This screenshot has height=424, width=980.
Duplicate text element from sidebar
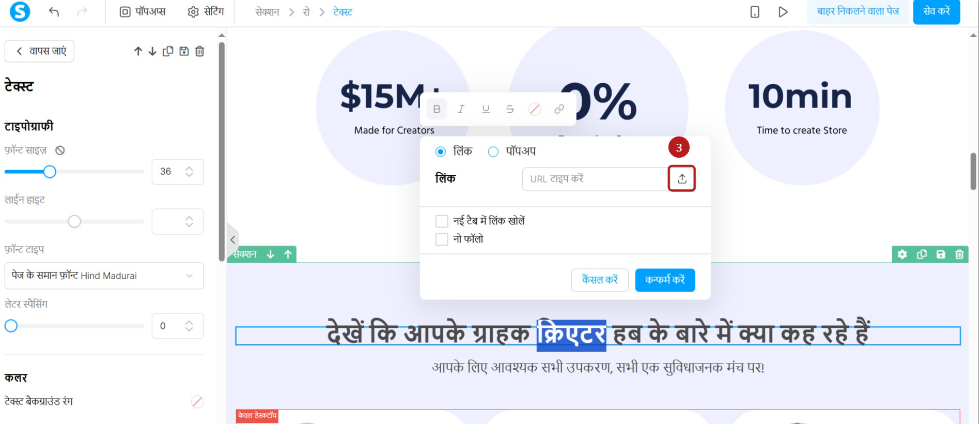point(168,51)
